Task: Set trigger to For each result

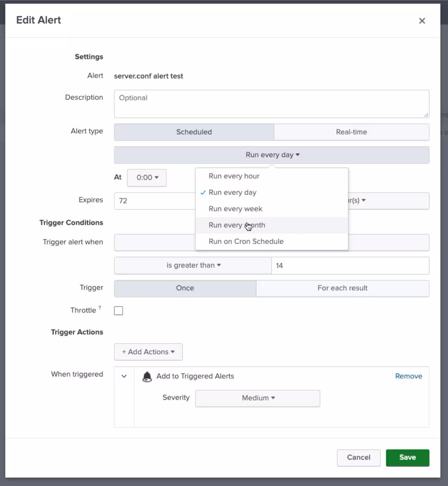Action: 342,288
